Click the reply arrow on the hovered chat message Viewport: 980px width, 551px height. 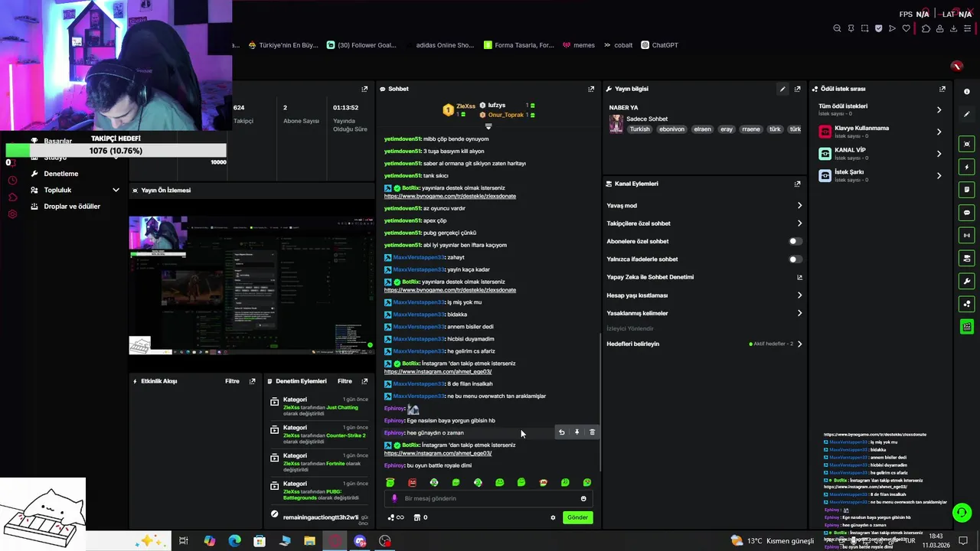(561, 432)
